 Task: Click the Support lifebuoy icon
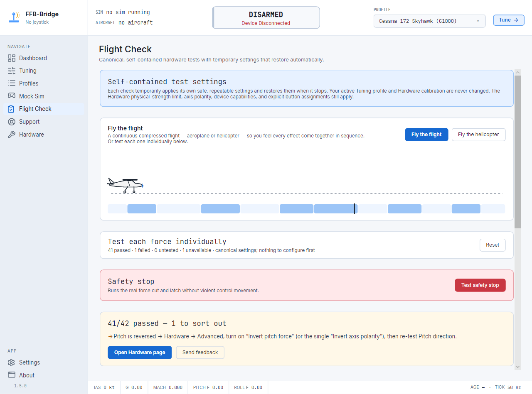tap(12, 122)
